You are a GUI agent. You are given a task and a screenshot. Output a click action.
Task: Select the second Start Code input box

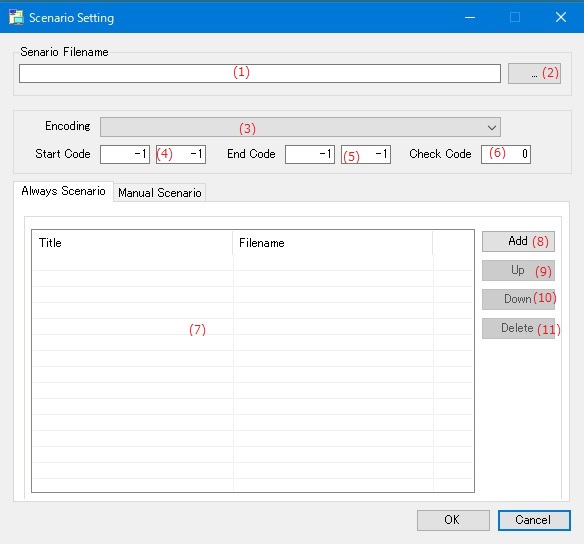click(x=181, y=154)
